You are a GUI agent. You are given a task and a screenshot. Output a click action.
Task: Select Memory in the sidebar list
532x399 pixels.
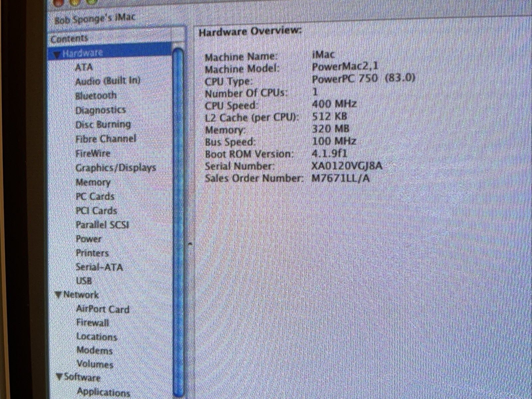93,182
